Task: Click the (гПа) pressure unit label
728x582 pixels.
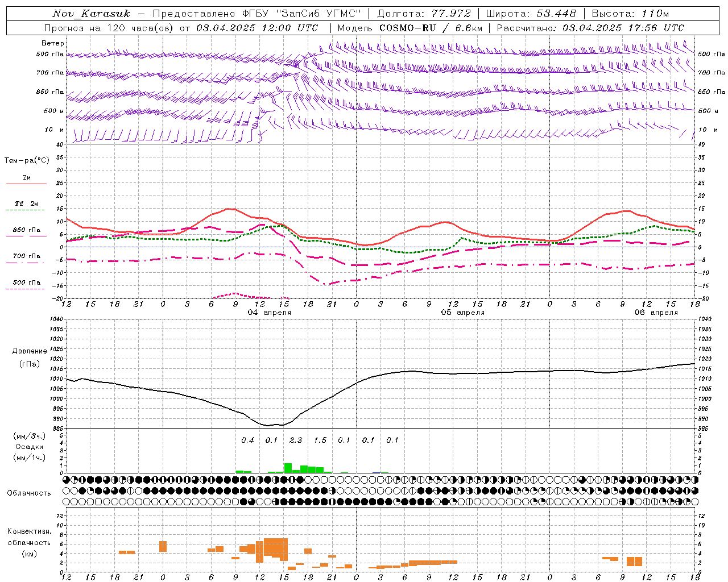Action: pos(28,364)
